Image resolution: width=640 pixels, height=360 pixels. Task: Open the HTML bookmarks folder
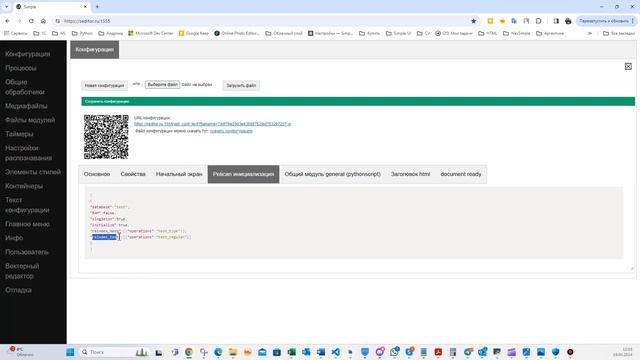click(488, 33)
